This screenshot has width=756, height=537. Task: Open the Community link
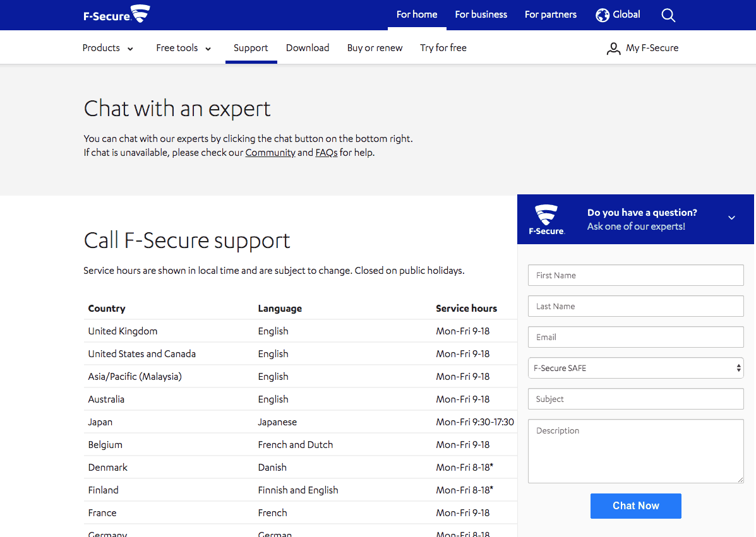[x=270, y=152]
